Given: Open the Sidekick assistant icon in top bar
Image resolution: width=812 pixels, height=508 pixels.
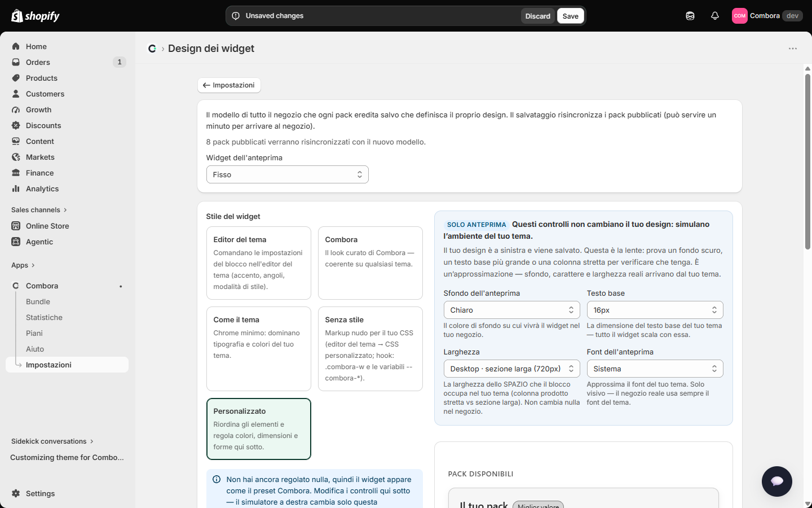Looking at the screenshot, I should 690,16.
